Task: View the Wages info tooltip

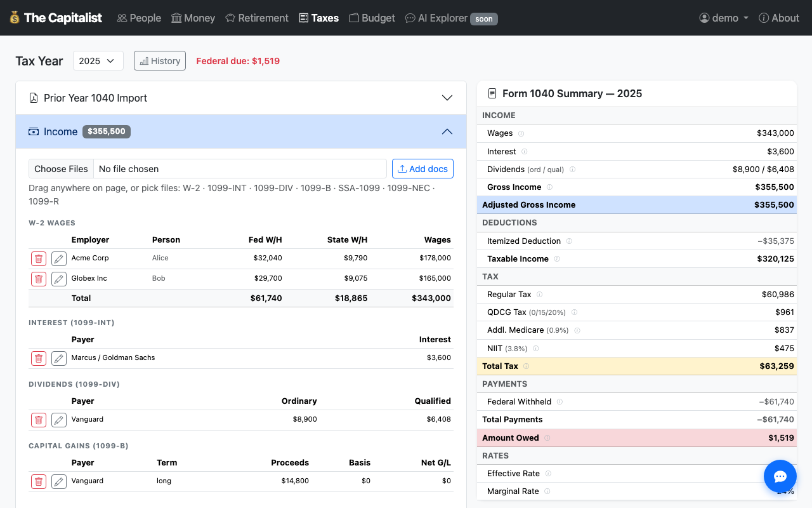Action: point(521,133)
